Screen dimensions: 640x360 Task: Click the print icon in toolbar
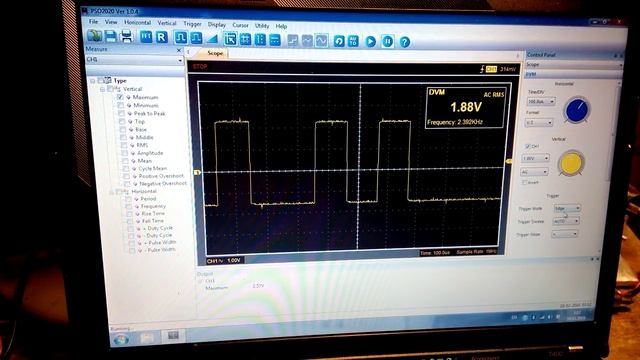[x=127, y=37]
